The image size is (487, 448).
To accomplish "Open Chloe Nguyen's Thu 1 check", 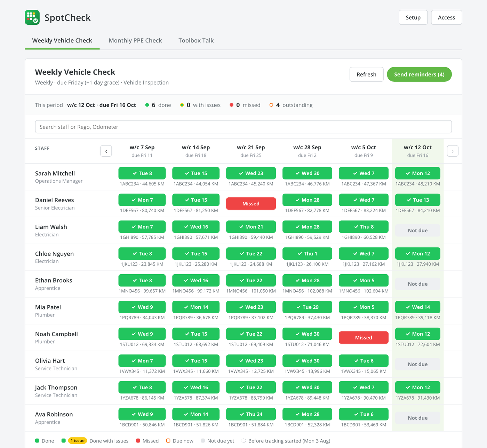I will point(307,254).
